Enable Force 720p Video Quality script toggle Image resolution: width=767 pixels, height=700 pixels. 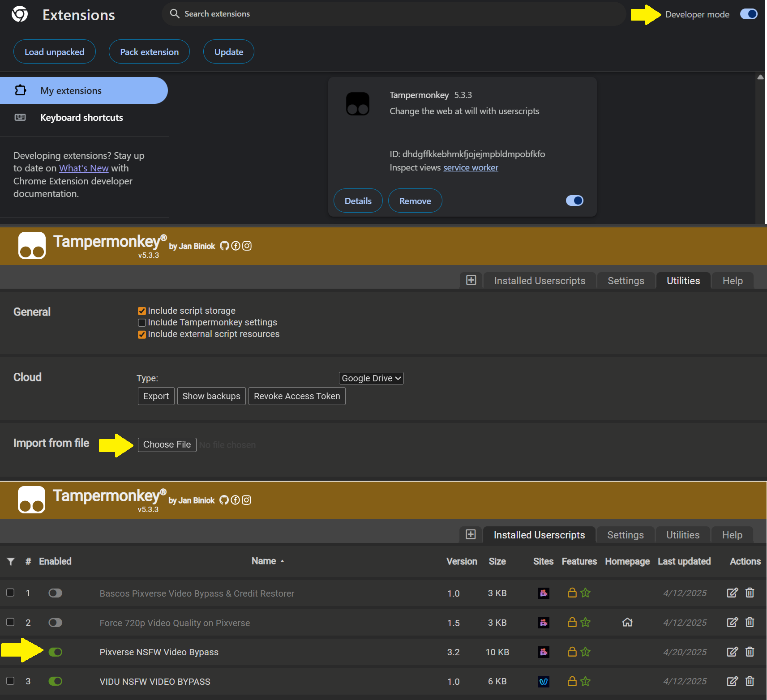(x=56, y=623)
